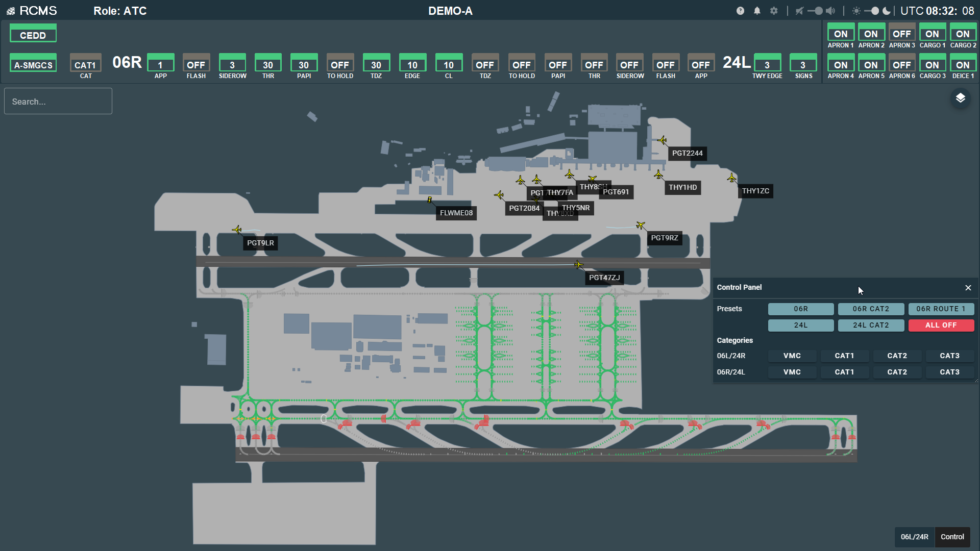
Task: Toggle the sound volume switch
Action: coord(816,11)
